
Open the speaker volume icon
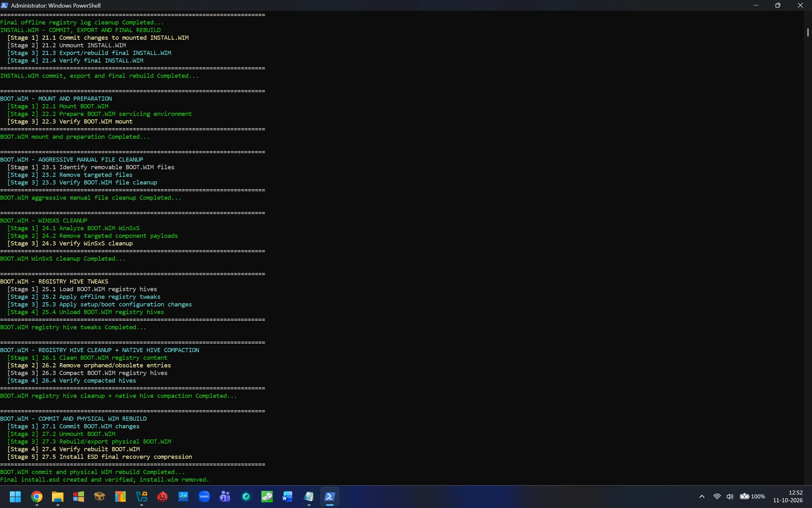[730, 496]
